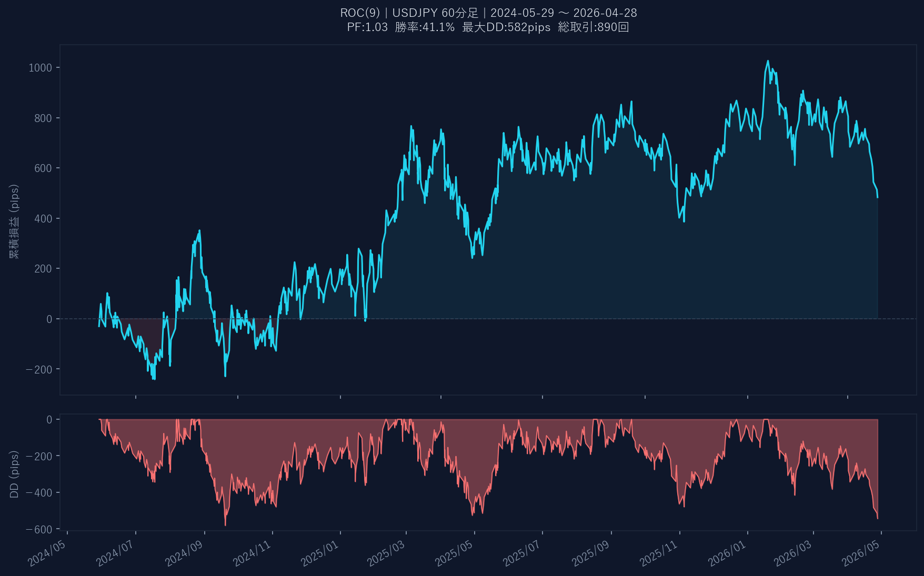
Task: Select the 800 tick on the upper y-axis
Action: click(43, 118)
